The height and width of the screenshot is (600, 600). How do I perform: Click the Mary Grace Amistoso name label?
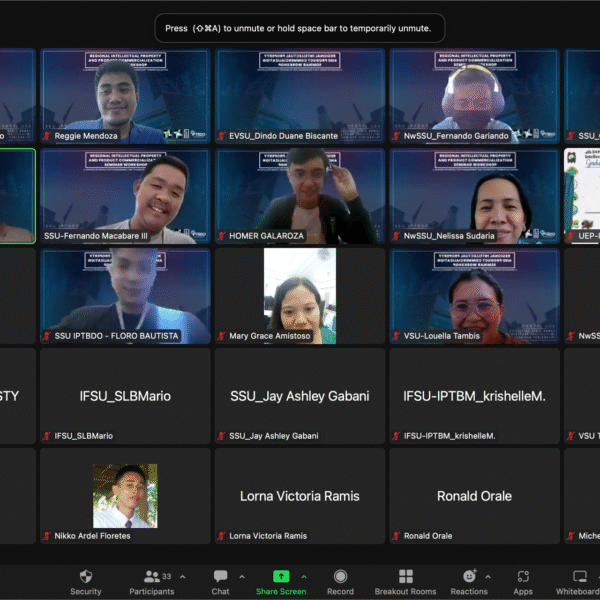click(270, 336)
